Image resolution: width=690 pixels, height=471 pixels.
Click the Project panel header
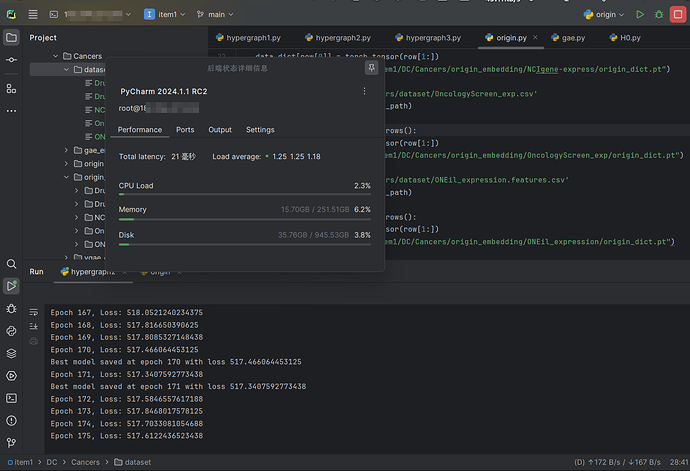point(43,38)
